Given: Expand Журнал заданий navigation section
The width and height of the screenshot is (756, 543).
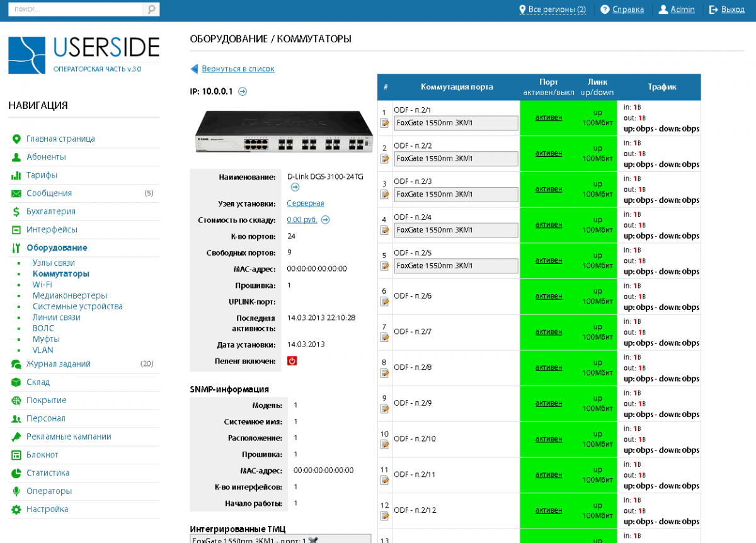Looking at the screenshot, I should (58, 364).
